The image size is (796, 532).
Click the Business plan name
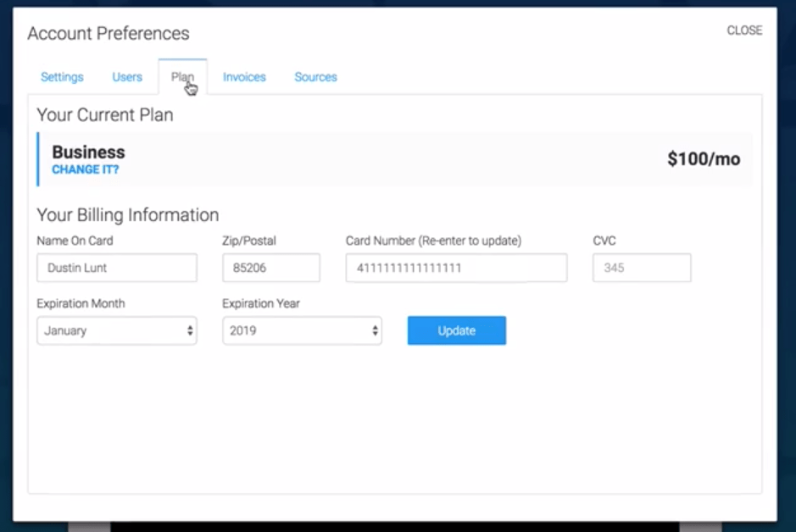pos(88,152)
